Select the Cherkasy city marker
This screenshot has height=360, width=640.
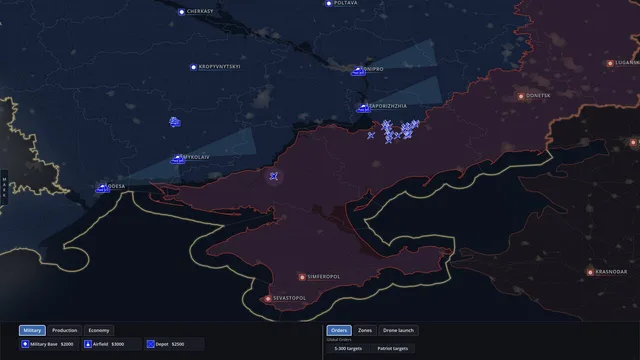click(182, 12)
